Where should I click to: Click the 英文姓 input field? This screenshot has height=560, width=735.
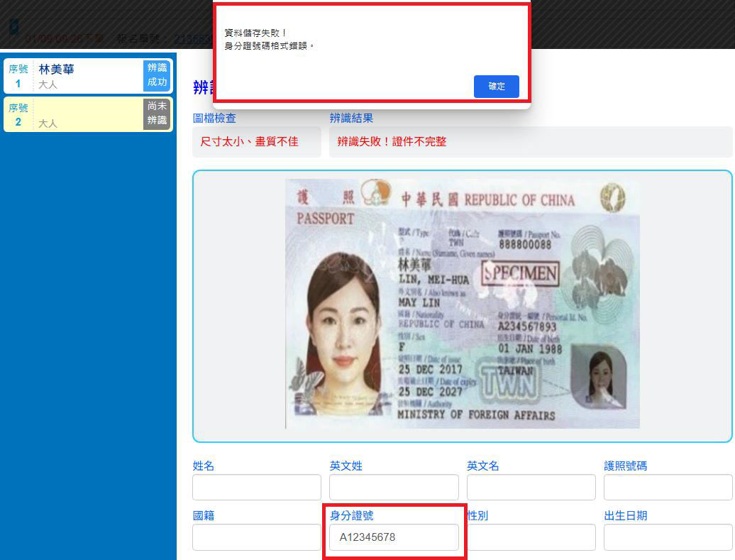click(393, 488)
